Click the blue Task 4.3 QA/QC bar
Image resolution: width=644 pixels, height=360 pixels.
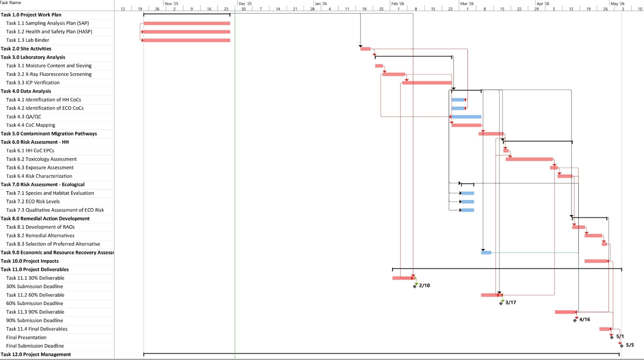466,117
